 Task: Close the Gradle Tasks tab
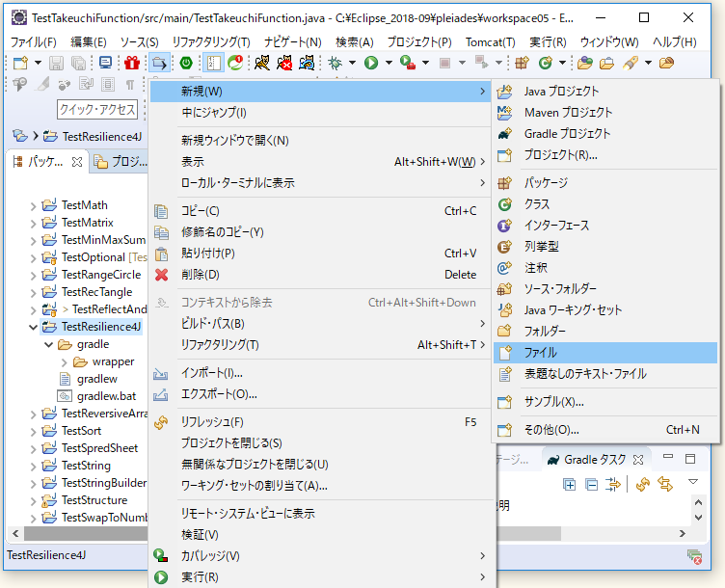[638, 460]
